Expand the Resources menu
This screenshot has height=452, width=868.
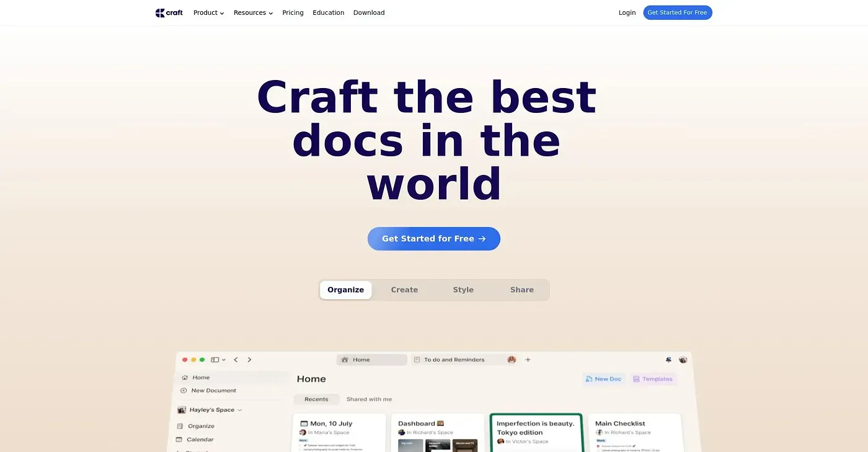pos(253,12)
